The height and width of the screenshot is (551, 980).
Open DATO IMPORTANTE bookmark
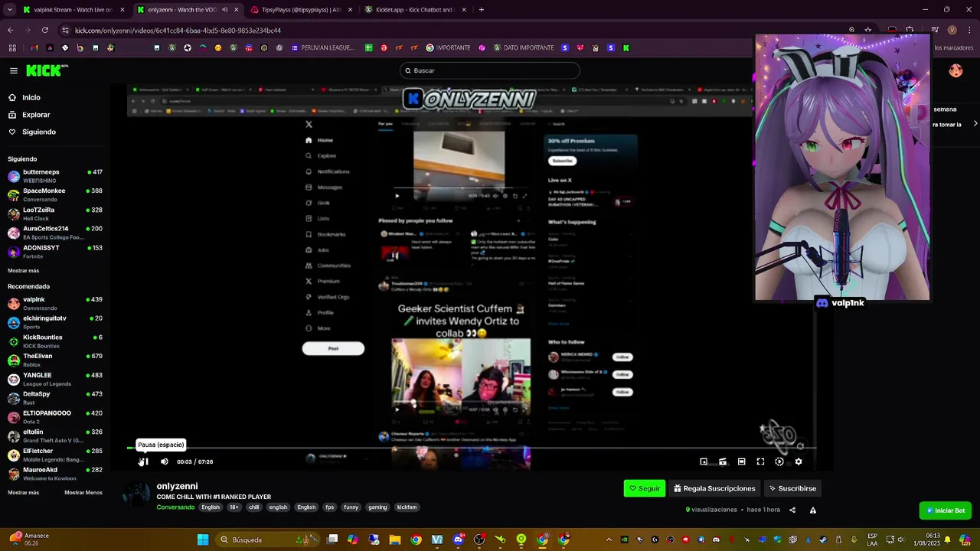pyautogui.click(x=522, y=47)
